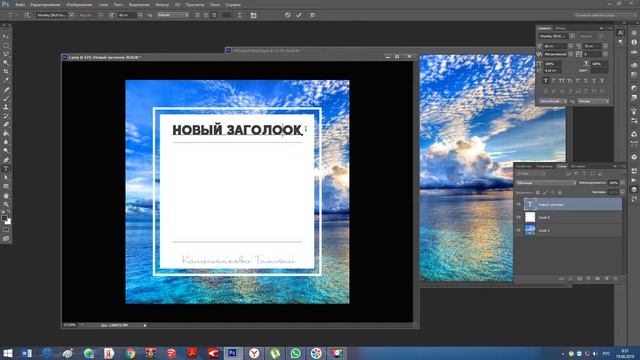Click the tracking value field in Character panel
Viewport: 640px width, 360px height.
pyautogui.click(x=593, y=54)
